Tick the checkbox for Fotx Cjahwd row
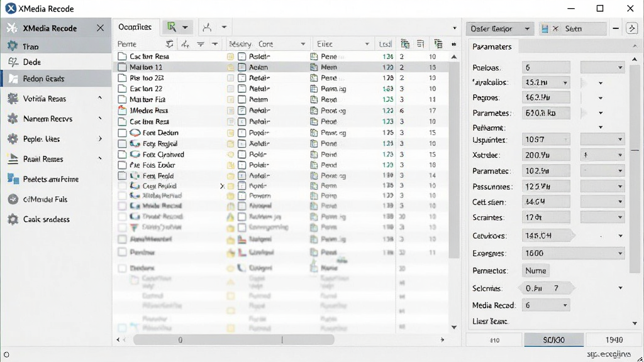The width and height of the screenshot is (644, 362). tap(122, 155)
